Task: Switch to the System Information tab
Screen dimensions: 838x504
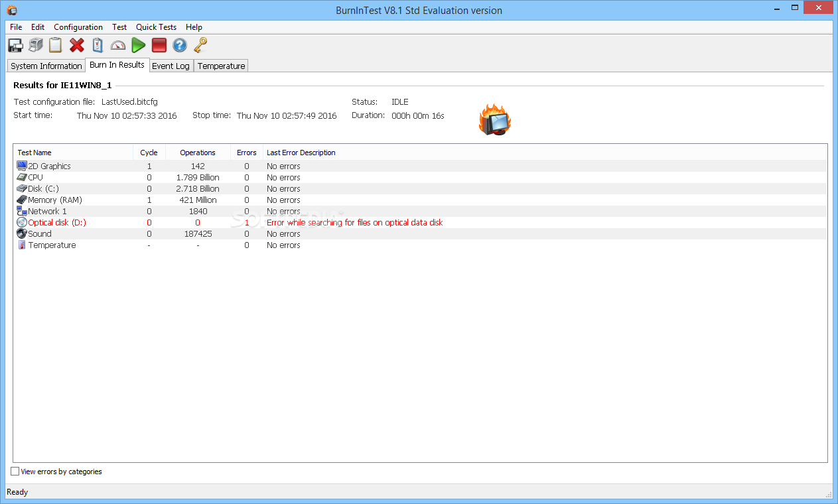Action: (46, 66)
